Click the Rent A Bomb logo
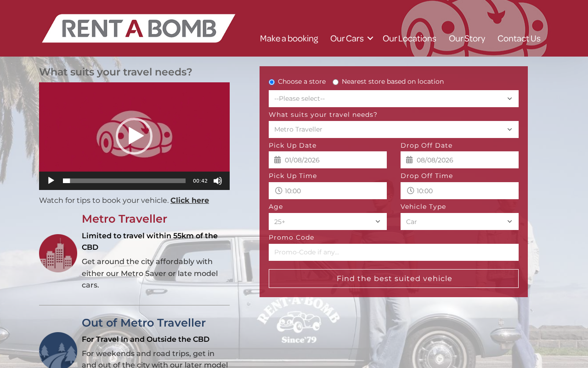 (x=138, y=29)
